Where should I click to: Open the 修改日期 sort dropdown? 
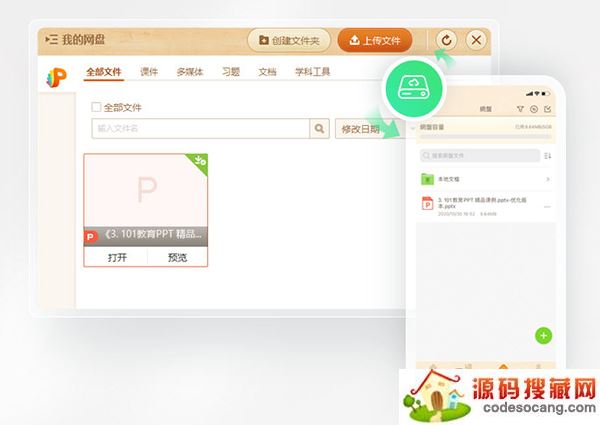(360, 129)
